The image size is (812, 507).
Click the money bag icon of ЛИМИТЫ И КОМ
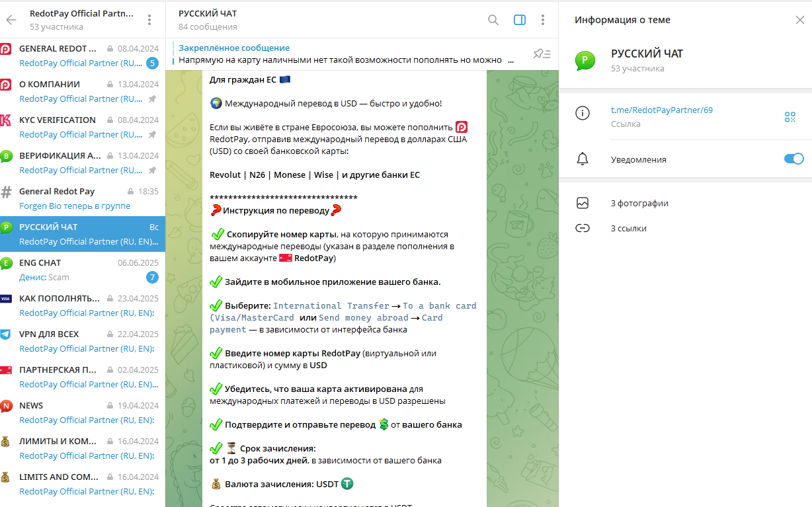click(5, 442)
